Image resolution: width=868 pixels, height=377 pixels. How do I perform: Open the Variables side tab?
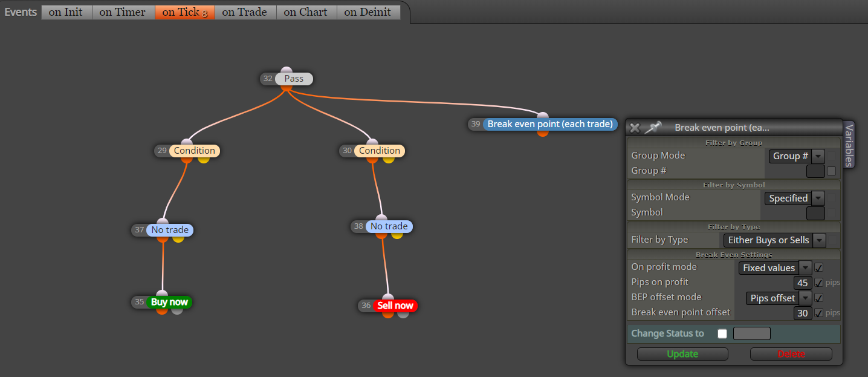click(849, 144)
